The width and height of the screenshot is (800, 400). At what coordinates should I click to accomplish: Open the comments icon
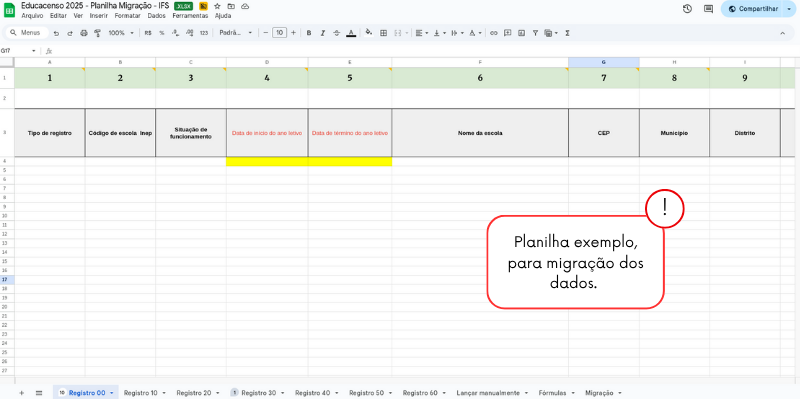(706, 8)
